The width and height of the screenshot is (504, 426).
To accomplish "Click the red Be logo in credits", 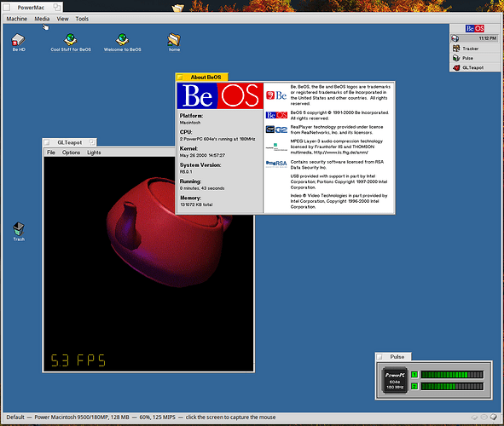I will tap(276, 95).
